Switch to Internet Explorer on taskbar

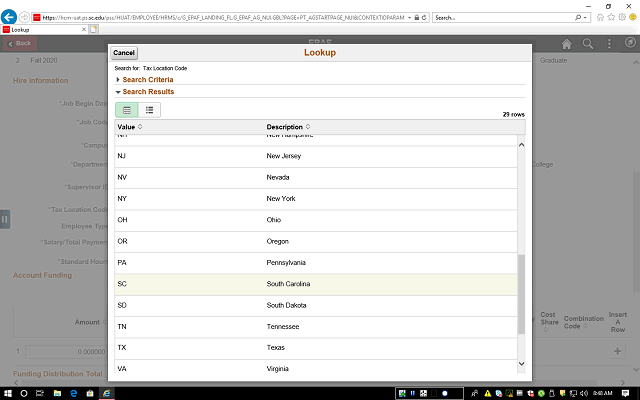click(107, 393)
